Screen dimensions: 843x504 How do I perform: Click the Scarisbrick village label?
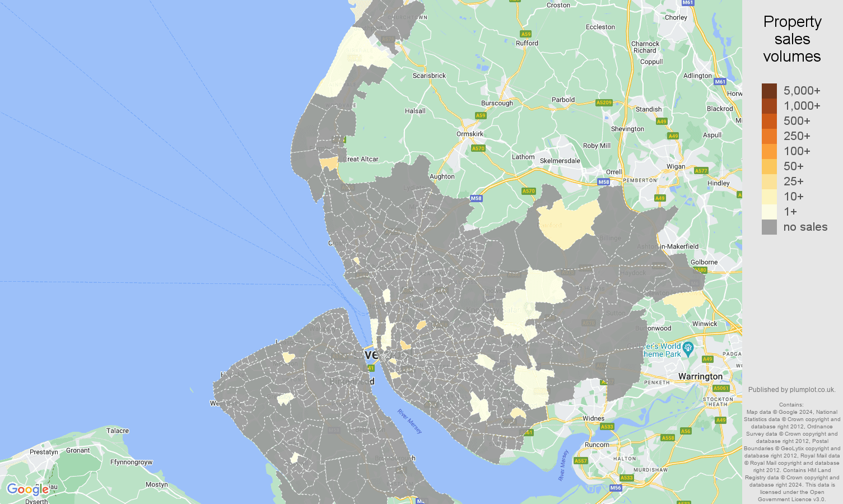429,76
